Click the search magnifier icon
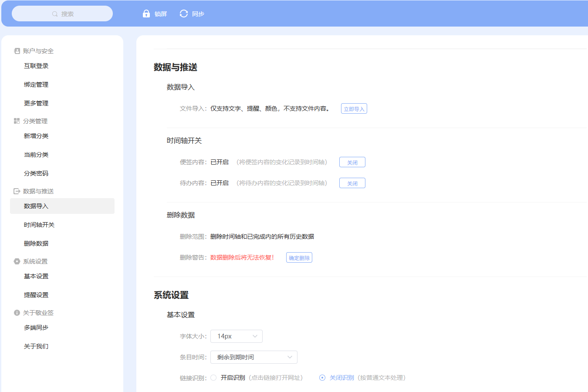 pyautogui.click(x=54, y=14)
